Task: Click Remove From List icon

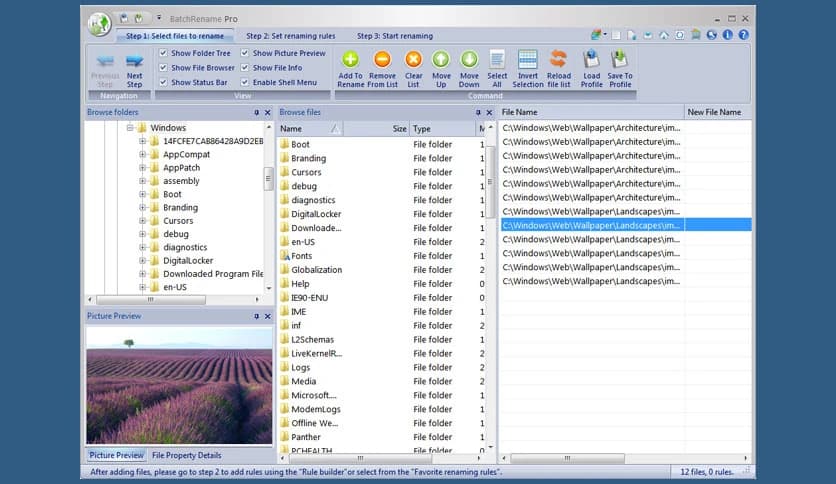Action: click(382, 59)
